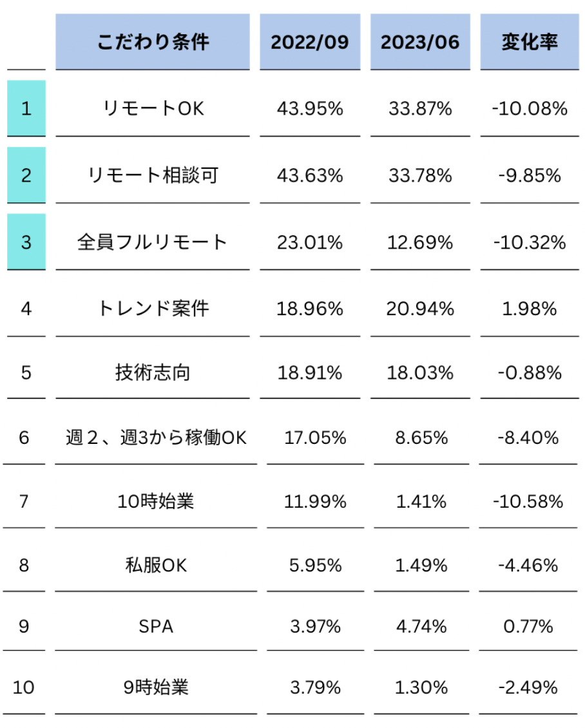The width and height of the screenshot is (585, 728).
Task: Select the 20.94% value for トレンド案件
Action: click(x=420, y=309)
